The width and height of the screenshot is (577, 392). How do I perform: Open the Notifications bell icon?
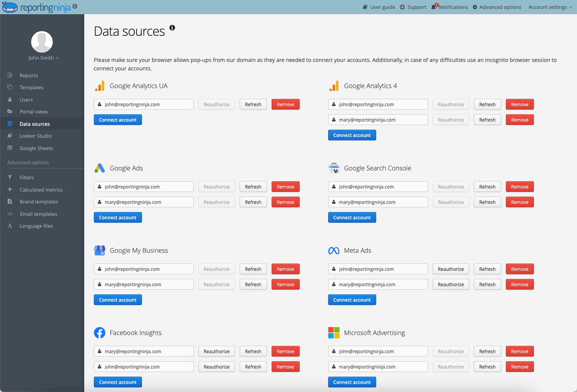[x=434, y=7]
